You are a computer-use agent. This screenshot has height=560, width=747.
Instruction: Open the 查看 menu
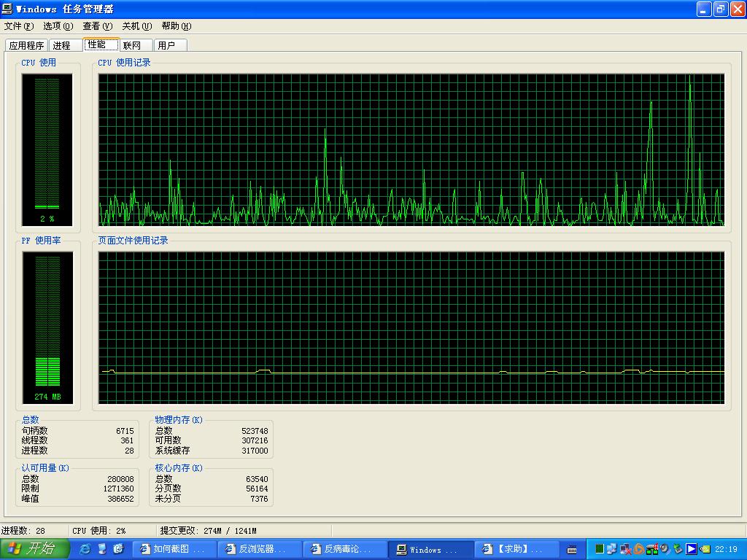[98, 26]
